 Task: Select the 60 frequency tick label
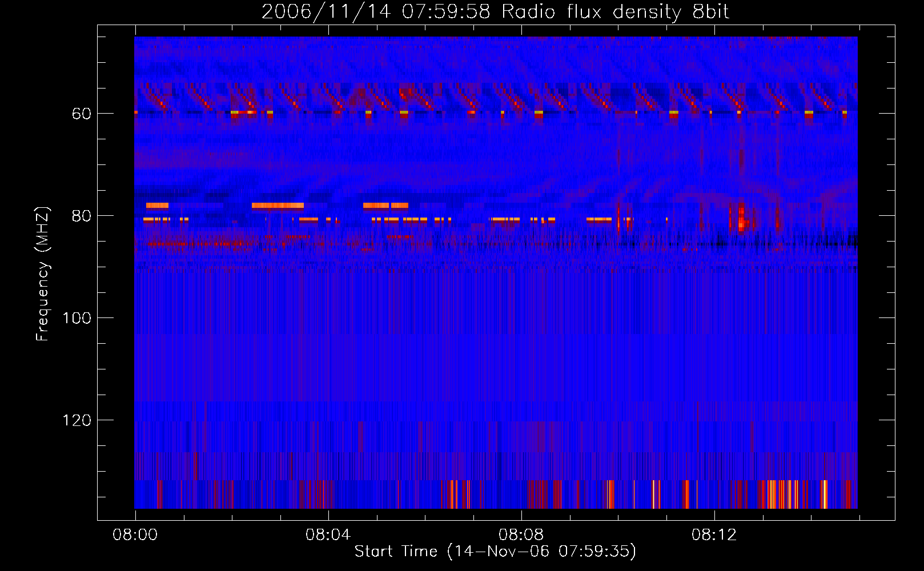point(81,114)
